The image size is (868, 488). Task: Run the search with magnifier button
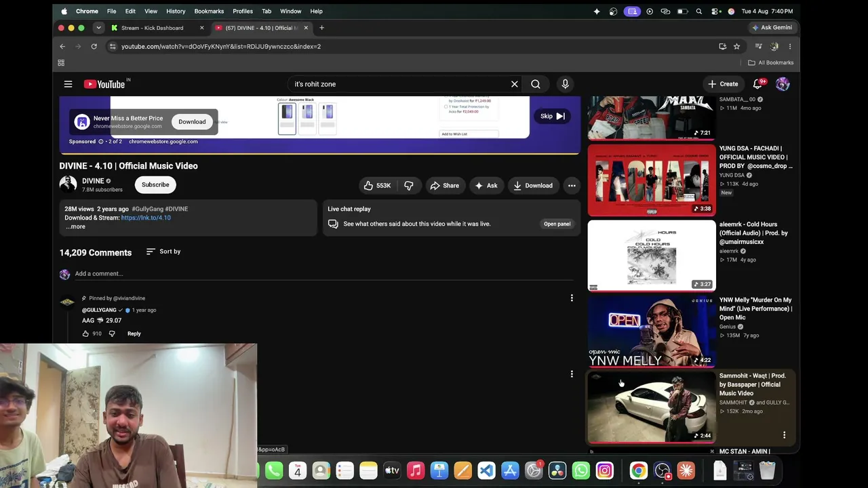(x=536, y=84)
